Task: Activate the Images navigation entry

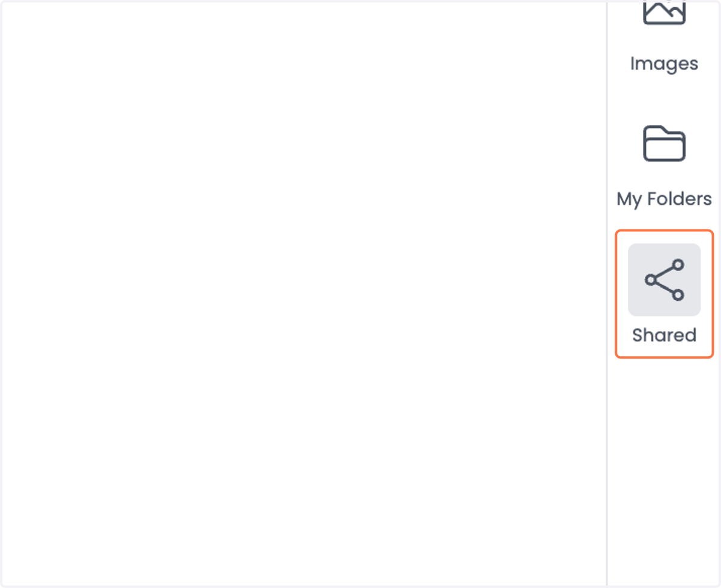Action: (x=664, y=37)
